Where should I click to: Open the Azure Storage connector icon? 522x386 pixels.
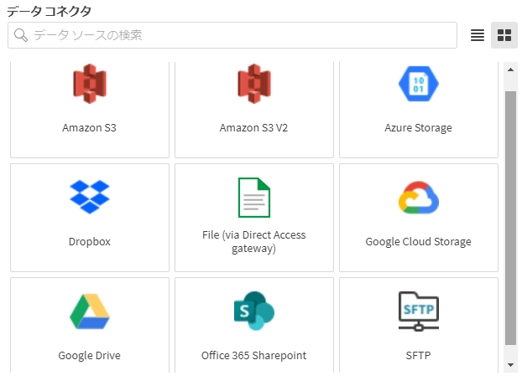418,84
